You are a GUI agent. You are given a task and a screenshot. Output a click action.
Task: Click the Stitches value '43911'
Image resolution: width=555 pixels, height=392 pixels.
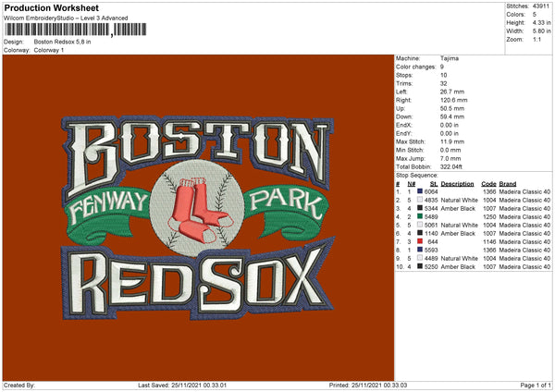[541, 6]
